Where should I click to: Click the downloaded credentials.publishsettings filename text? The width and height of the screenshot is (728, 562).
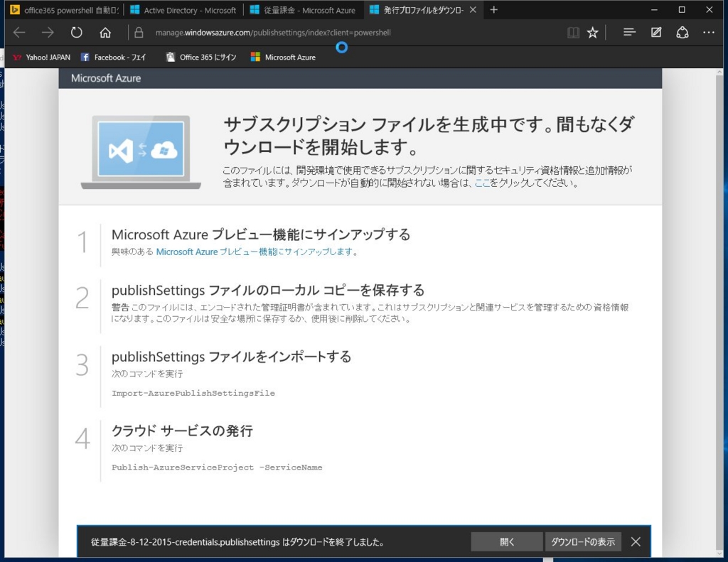click(x=186, y=541)
